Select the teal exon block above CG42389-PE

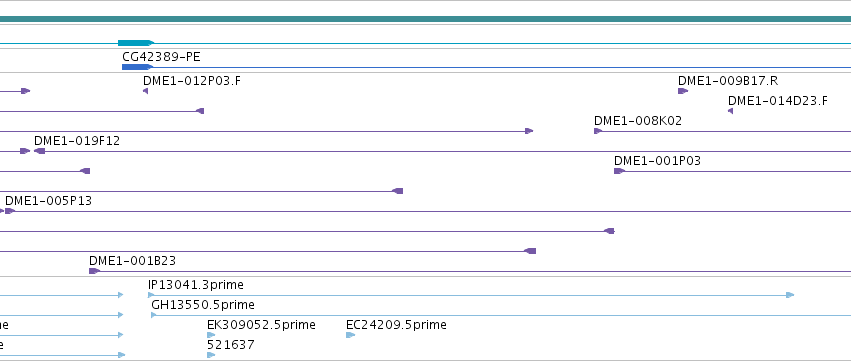[x=136, y=43]
